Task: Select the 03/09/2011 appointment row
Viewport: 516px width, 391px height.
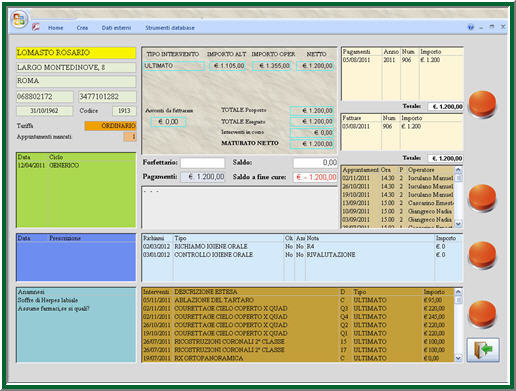Action: 398,220
